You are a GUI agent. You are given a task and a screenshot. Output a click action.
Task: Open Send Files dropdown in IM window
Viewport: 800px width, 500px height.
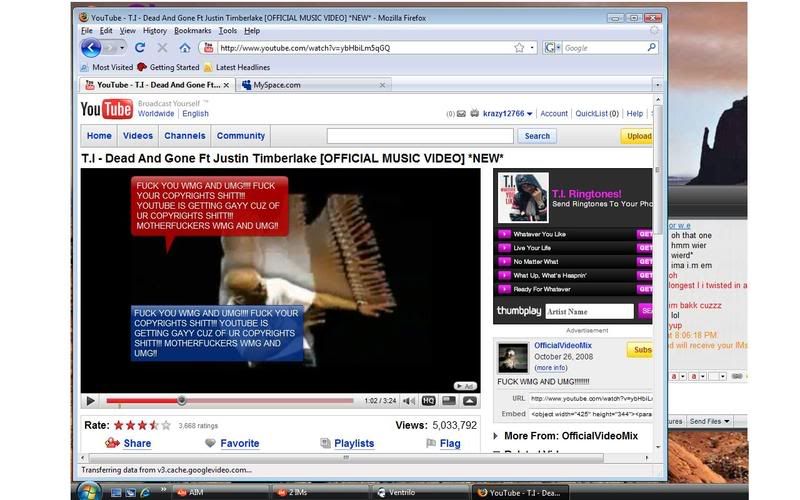click(709, 421)
